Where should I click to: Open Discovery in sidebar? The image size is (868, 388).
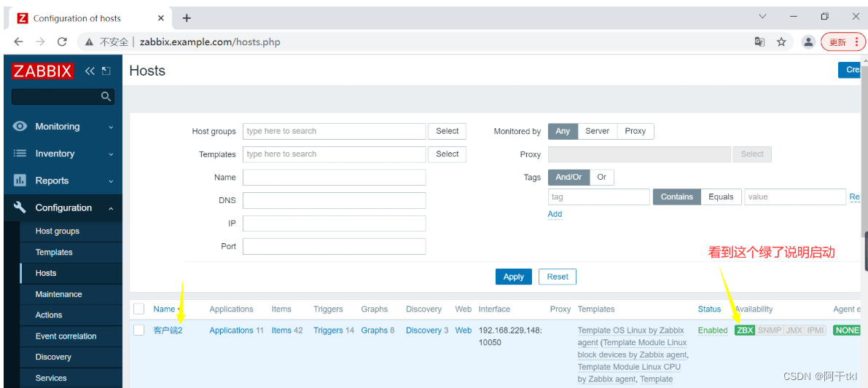53,357
